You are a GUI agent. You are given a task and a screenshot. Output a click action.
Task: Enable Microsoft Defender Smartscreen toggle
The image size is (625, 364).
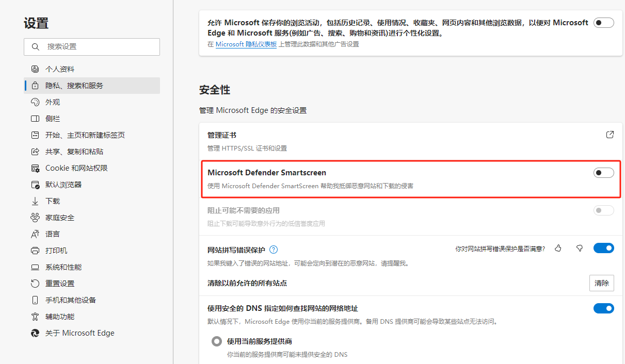click(x=604, y=173)
